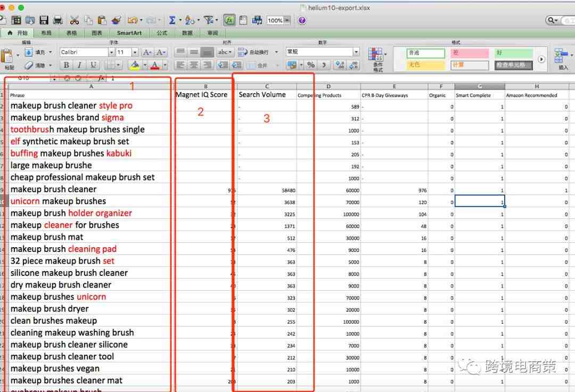Viewport: 575px width, 392px height.
Task: Toggle bottom vertical alignment
Action: [208, 52]
